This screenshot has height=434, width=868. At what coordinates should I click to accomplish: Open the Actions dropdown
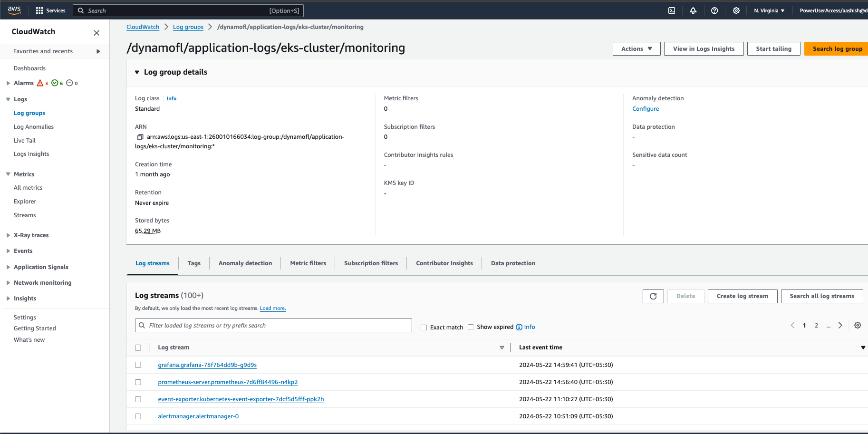(637, 49)
